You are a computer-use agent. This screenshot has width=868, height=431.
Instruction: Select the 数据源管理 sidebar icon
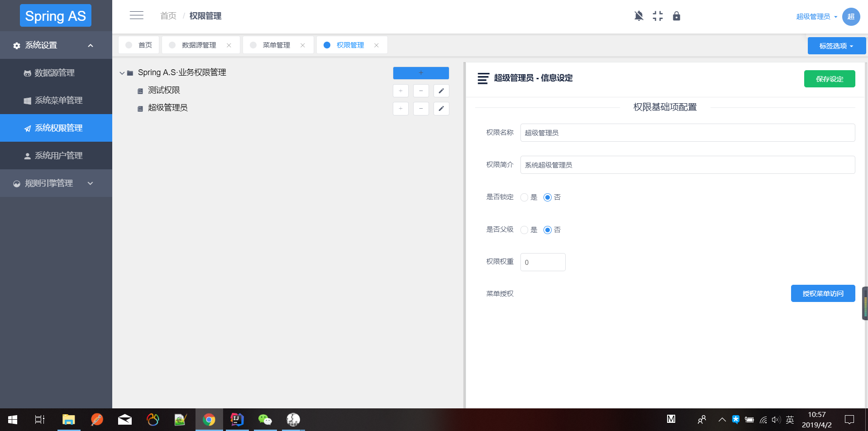coord(27,73)
